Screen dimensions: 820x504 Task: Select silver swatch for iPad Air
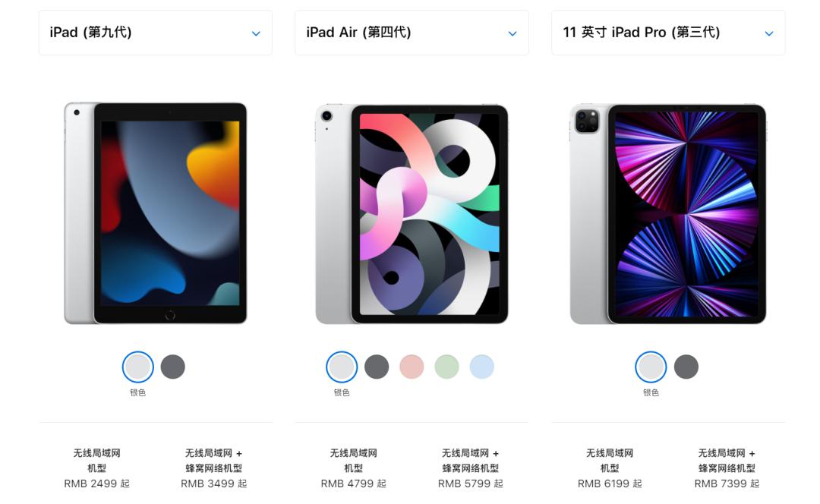342,367
